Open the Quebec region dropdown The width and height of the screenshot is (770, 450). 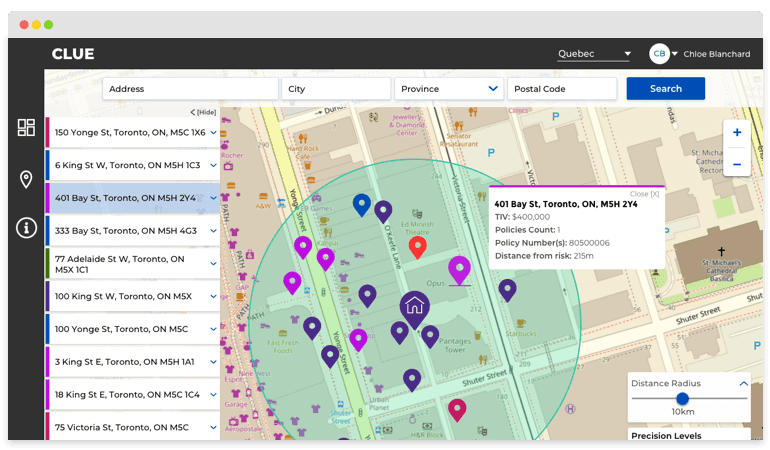pos(594,54)
